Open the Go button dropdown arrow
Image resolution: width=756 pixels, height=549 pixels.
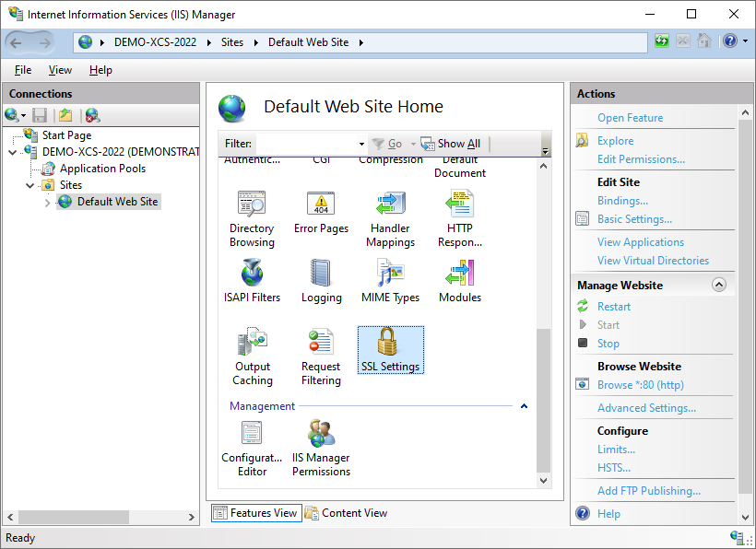(413, 144)
